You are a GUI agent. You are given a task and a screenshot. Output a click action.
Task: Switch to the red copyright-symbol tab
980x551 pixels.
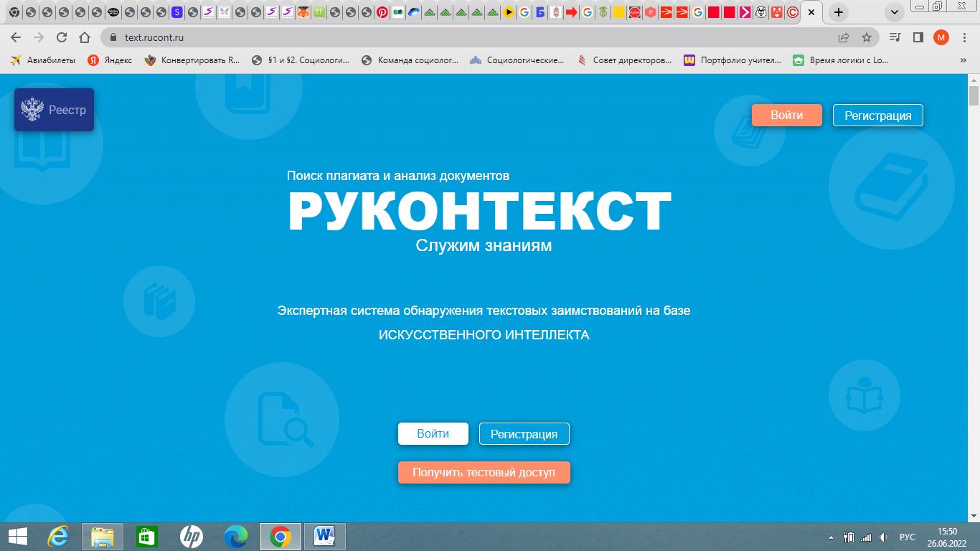[792, 12]
